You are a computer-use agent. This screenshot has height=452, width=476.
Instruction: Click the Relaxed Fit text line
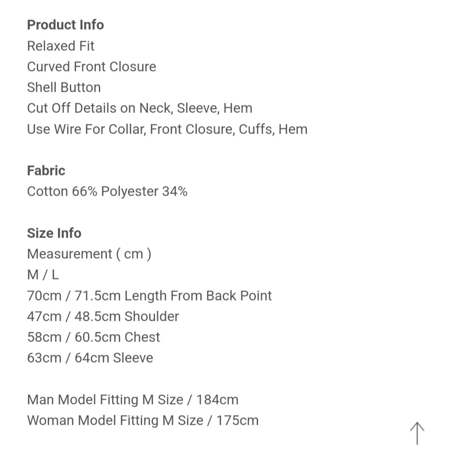(61, 46)
